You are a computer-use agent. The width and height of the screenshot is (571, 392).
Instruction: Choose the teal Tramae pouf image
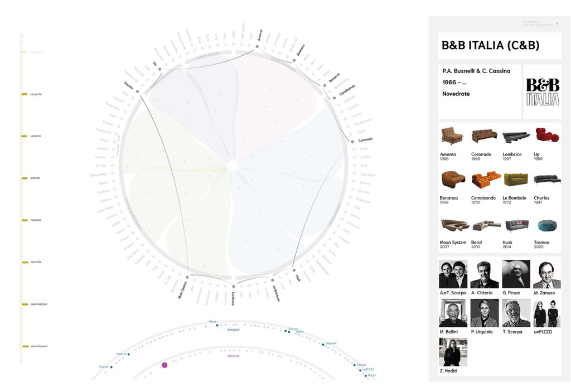(547, 225)
